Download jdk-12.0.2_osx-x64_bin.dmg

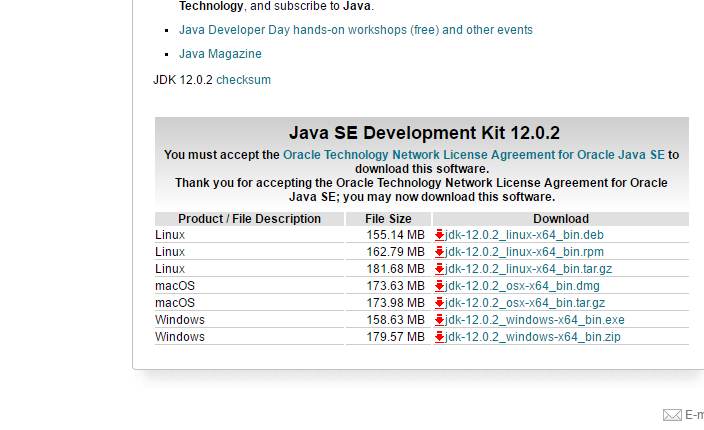[x=522, y=286]
